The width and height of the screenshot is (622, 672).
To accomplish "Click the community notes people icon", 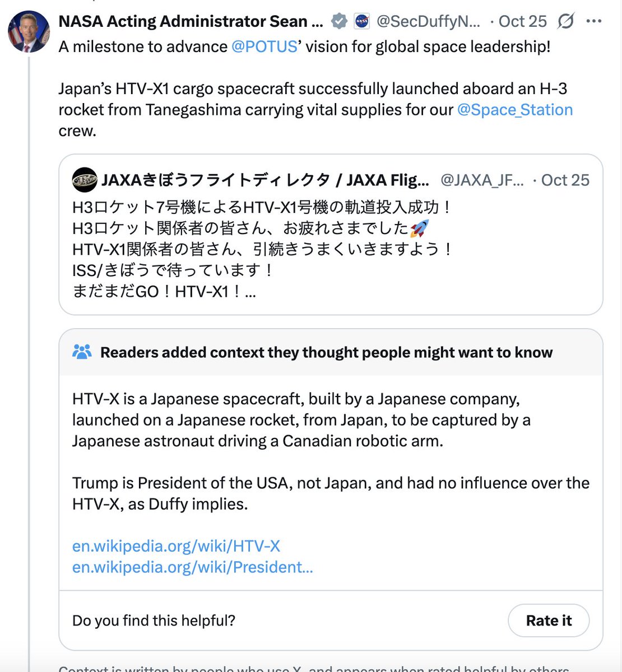I will 82,352.
